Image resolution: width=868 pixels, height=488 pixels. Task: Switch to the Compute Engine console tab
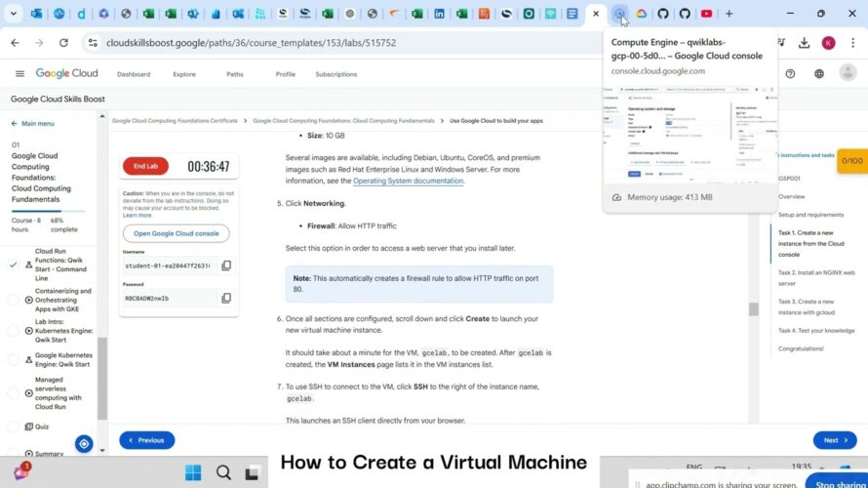pos(619,14)
